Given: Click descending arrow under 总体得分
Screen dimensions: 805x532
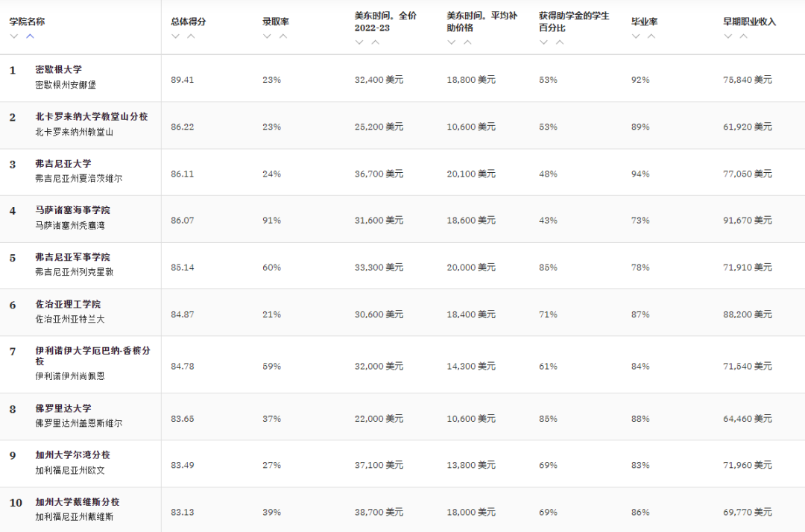Looking at the screenshot, I should tap(175, 36).
